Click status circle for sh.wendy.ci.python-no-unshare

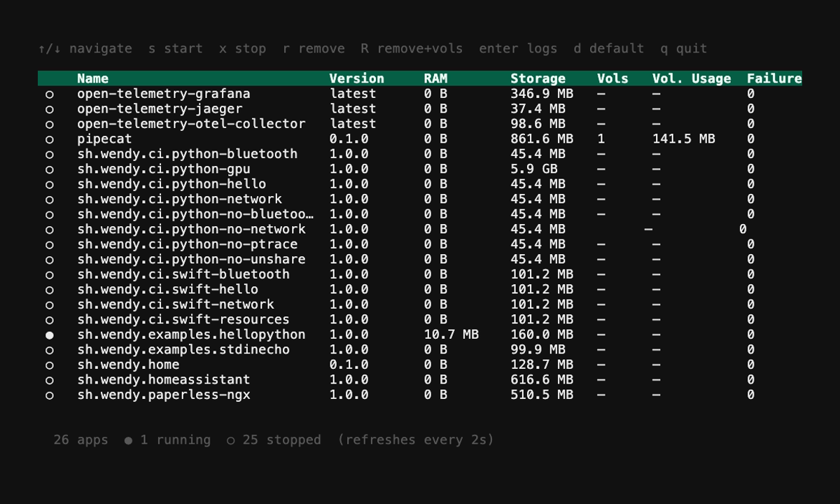point(50,260)
